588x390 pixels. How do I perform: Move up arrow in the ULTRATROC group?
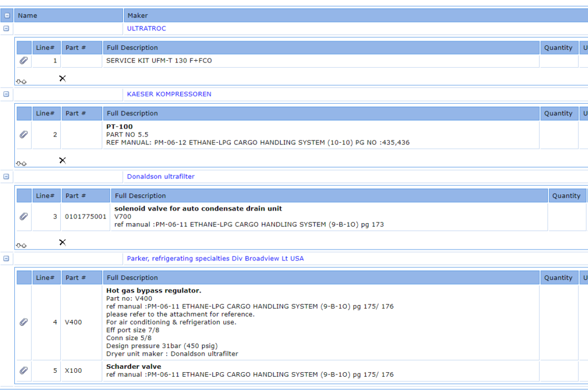coord(24,81)
